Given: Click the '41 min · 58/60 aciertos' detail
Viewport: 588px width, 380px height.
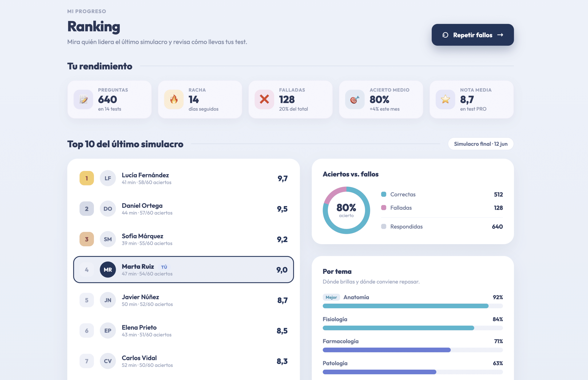Looking at the screenshot, I should [147, 182].
